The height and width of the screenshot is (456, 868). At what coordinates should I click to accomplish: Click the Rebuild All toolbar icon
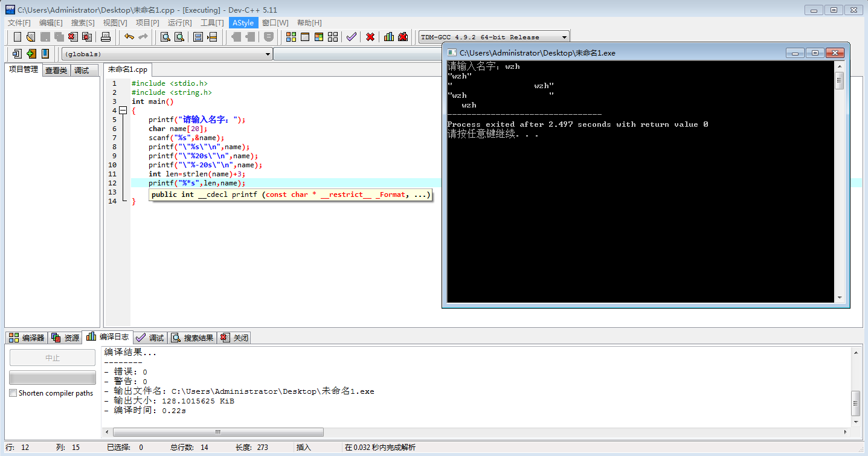pos(333,37)
